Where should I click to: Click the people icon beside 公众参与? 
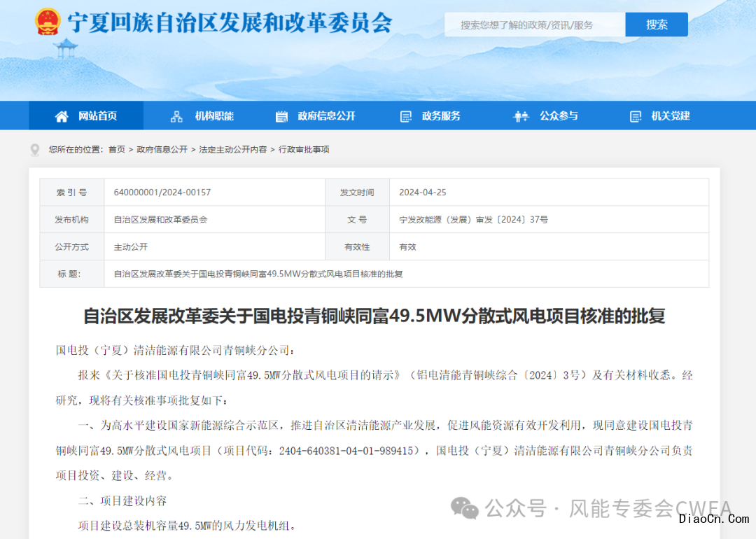521,116
